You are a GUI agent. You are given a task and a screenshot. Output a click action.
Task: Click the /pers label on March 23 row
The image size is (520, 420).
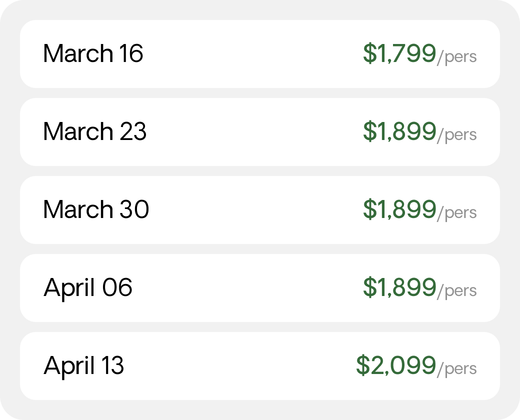[456, 135]
